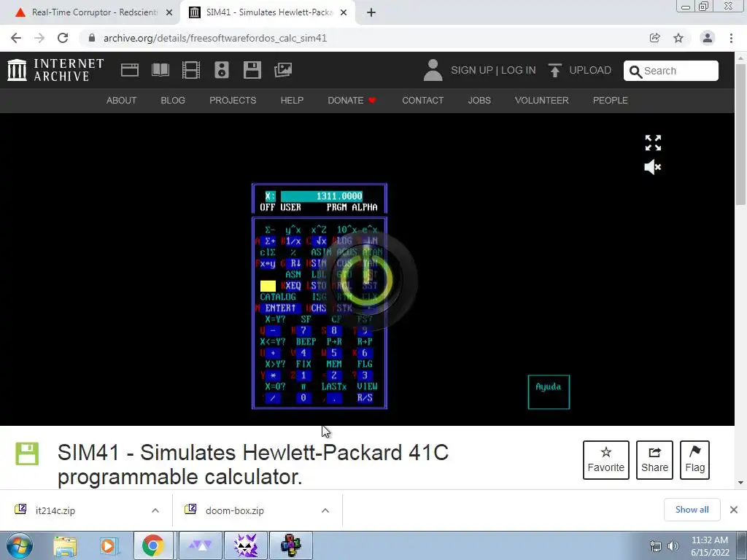Screen dimensions: 747x560
Task: Click the volume tray icon
Action: coord(673,546)
